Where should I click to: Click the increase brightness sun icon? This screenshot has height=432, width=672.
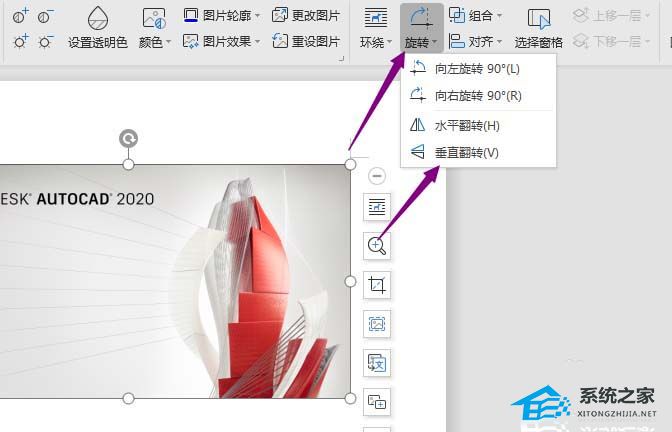pyautogui.click(x=21, y=42)
